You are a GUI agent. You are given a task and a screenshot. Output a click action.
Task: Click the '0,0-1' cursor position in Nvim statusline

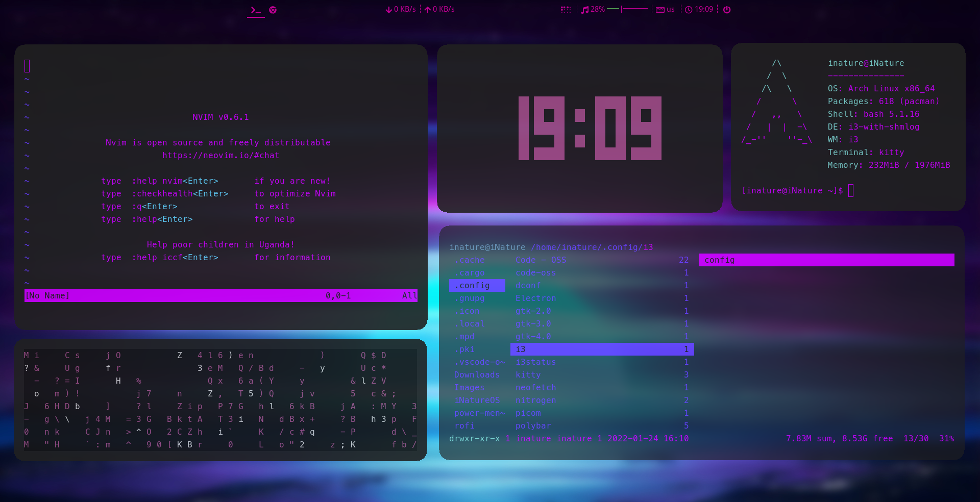[338, 296]
